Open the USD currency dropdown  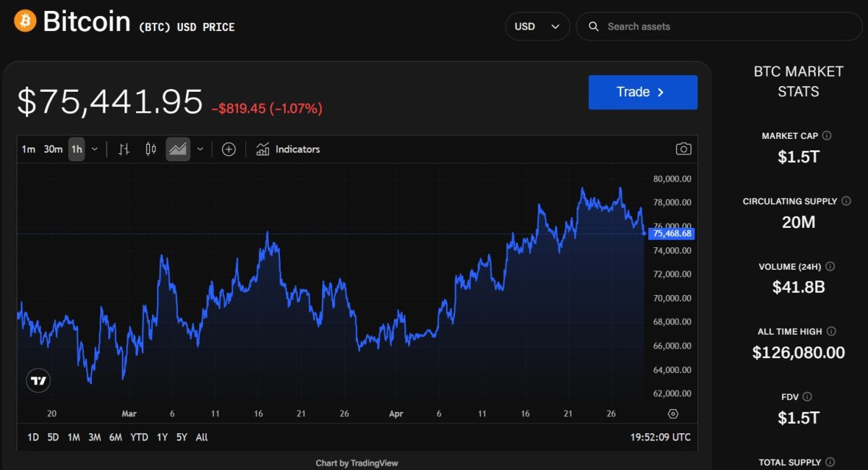tap(537, 26)
